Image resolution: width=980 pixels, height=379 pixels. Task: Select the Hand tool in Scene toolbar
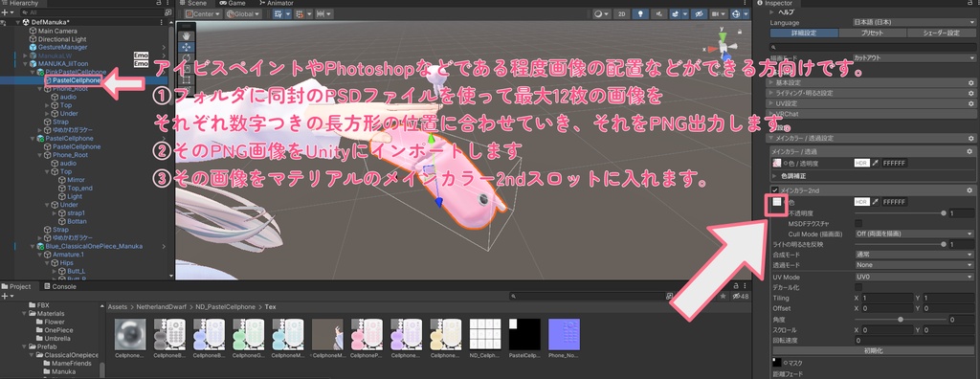187,35
